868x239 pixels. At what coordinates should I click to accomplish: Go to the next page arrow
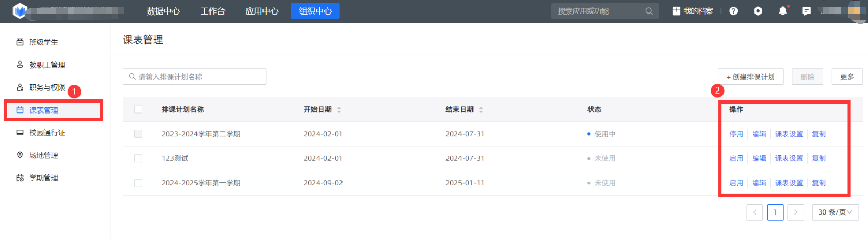tap(796, 212)
